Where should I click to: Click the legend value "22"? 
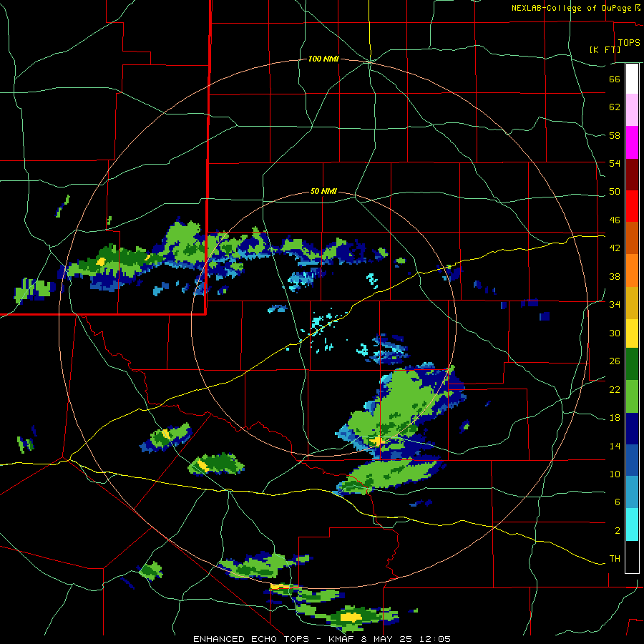coord(615,389)
